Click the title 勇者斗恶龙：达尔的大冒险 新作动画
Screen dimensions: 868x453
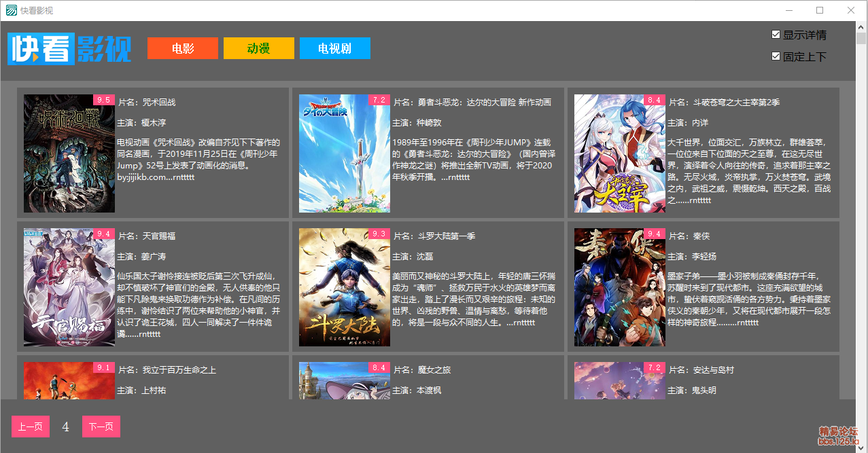(x=472, y=103)
